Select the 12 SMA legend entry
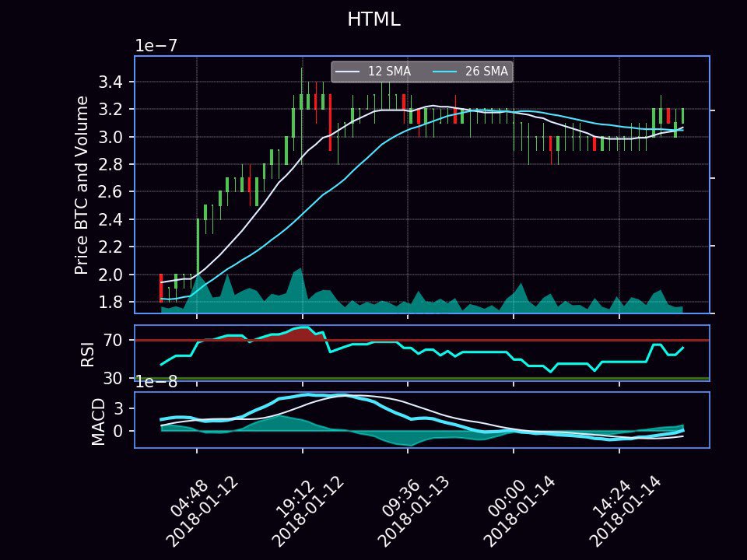Viewport: 747px width, 560px height. pyautogui.click(x=373, y=72)
